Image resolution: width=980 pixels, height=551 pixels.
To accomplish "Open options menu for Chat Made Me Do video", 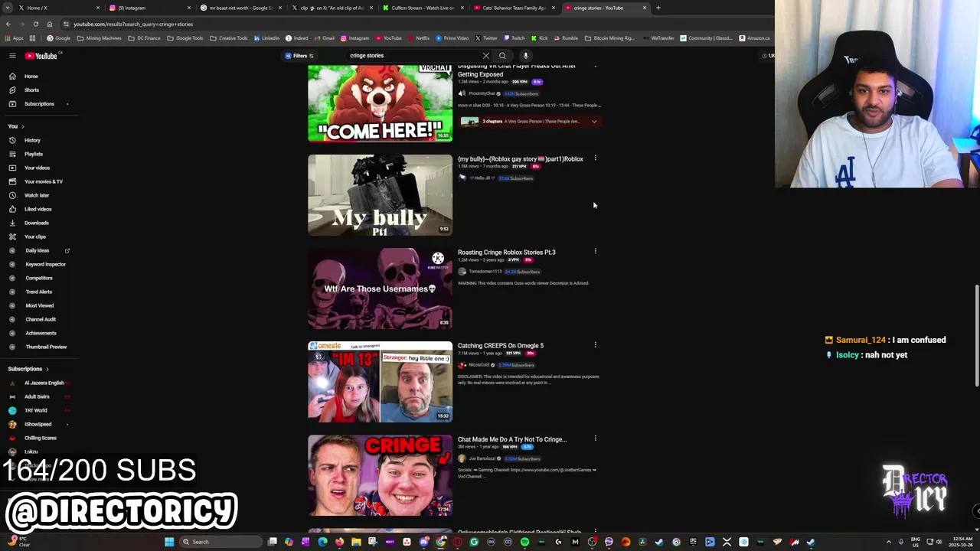I will pos(595,439).
